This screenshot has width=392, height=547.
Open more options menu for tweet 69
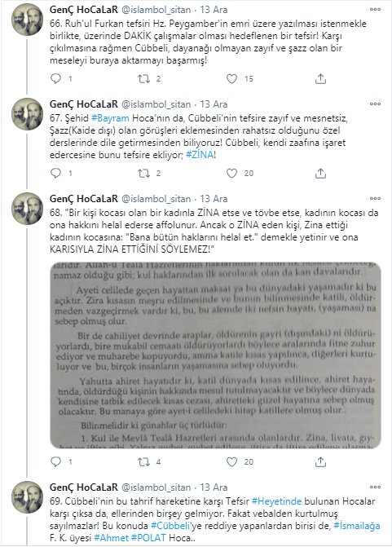point(375,487)
